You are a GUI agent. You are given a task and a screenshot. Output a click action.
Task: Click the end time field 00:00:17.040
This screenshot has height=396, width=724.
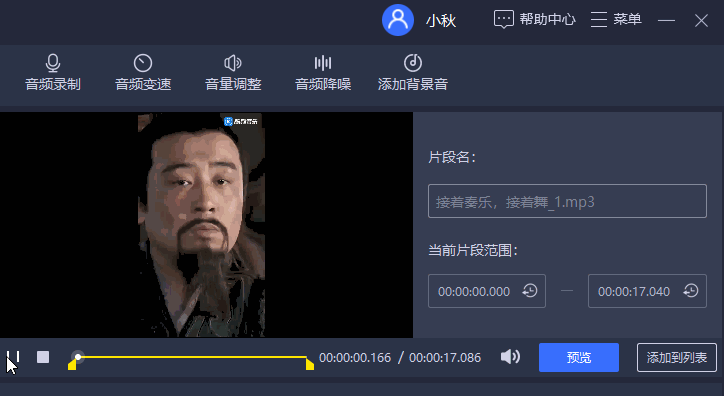[x=647, y=291]
